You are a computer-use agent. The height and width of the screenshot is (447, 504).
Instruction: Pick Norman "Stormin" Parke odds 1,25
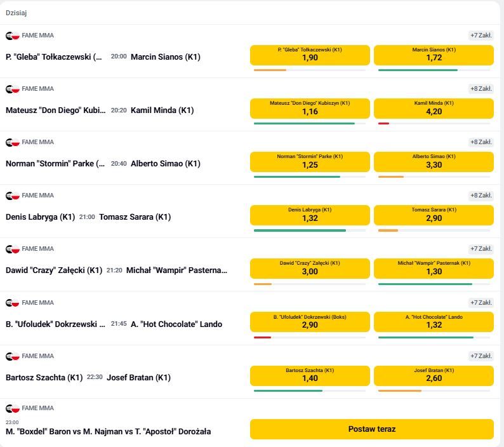(x=310, y=161)
